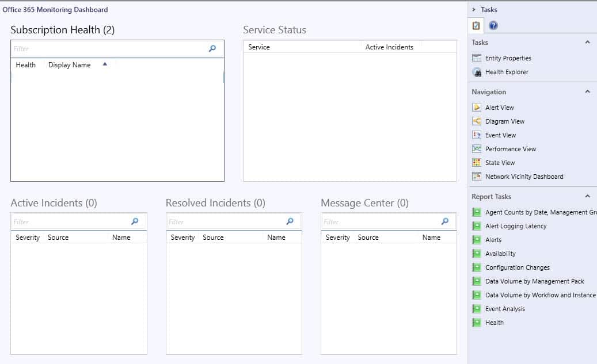The width and height of the screenshot is (597, 364).
Task: Click the Agent Counts by Date report icon
Action: (476, 212)
